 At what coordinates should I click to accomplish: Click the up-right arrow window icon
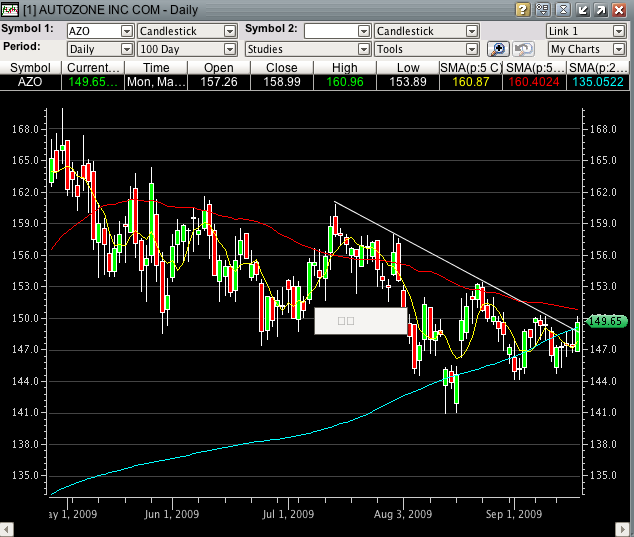[x=603, y=9]
